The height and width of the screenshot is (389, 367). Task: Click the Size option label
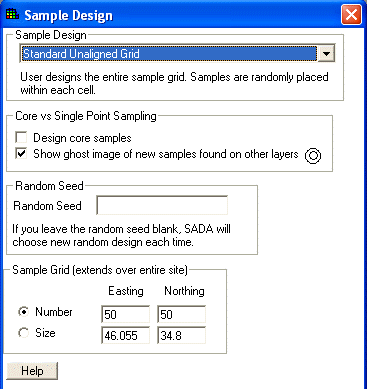tap(45, 333)
